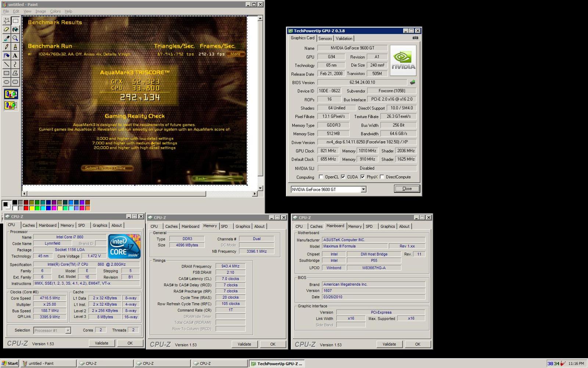Click the Maximus III Formula model field
The image size is (588, 368).
(x=355, y=246)
